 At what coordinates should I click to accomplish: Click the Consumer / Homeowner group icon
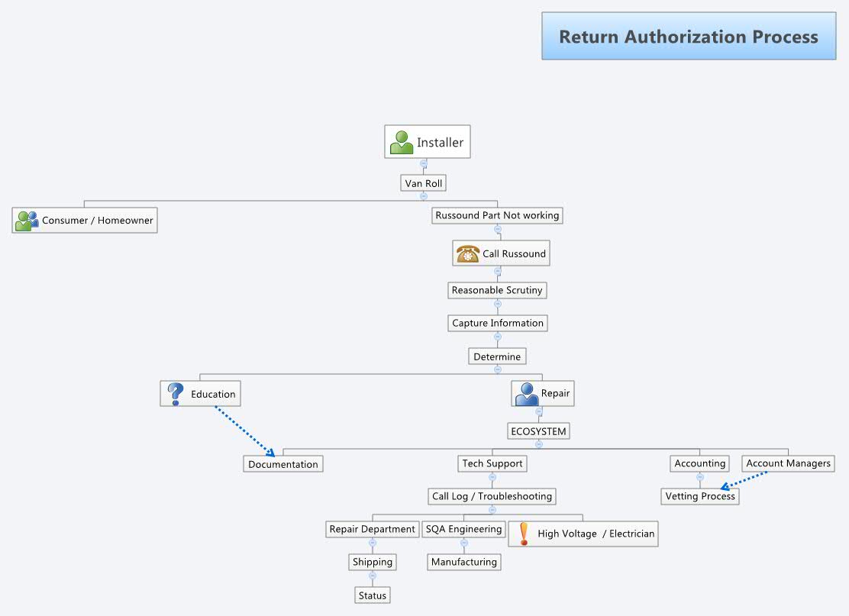tap(26, 220)
